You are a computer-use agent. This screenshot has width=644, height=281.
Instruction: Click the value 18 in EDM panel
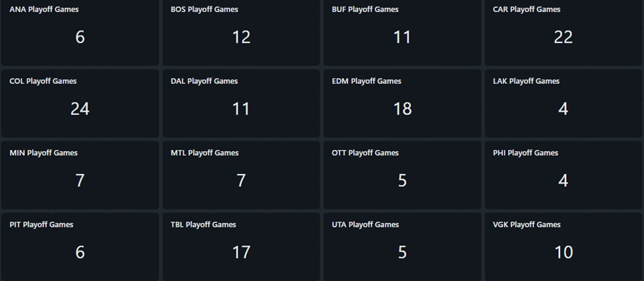coord(402,109)
